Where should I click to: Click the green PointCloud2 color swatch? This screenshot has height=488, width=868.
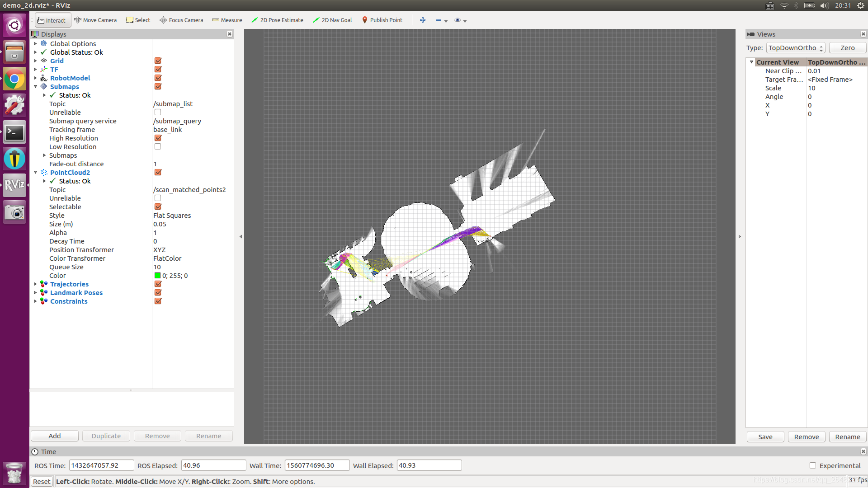(x=157, y=276)
